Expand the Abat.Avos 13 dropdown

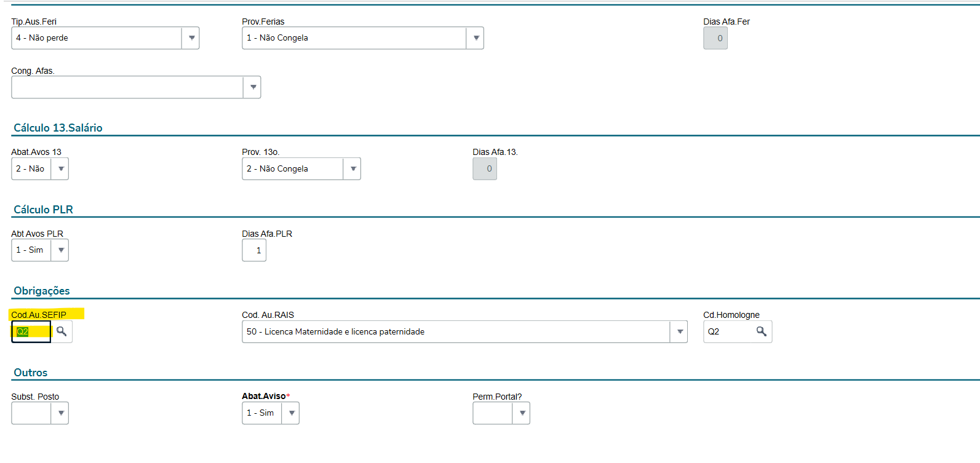tap(60, 168)
